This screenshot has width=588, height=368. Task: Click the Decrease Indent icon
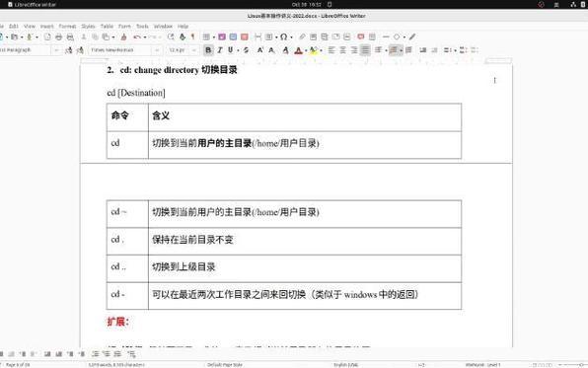coord(435,50)
